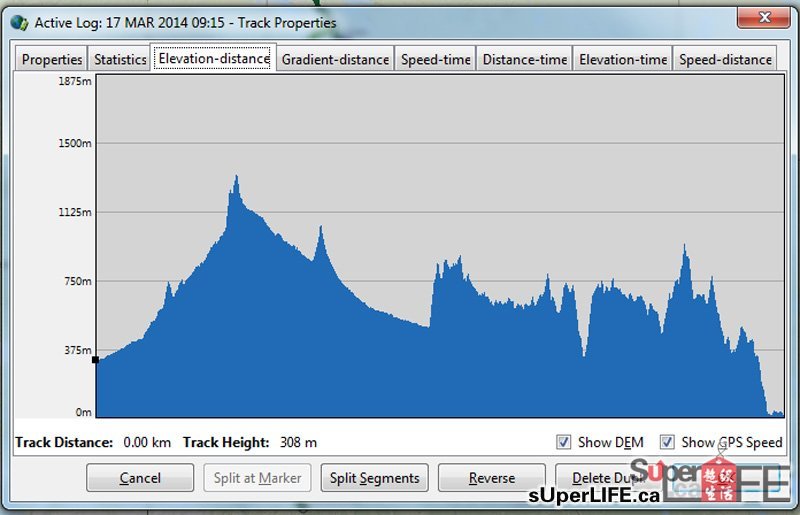Click the Delete Dupl button
800x515 pixels.
[x=607, y=478]
